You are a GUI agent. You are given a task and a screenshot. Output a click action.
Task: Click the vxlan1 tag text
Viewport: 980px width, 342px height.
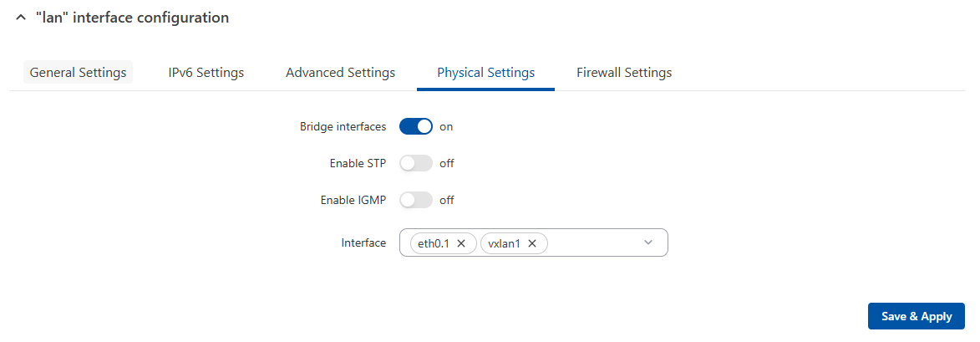[x=504, y=243]
